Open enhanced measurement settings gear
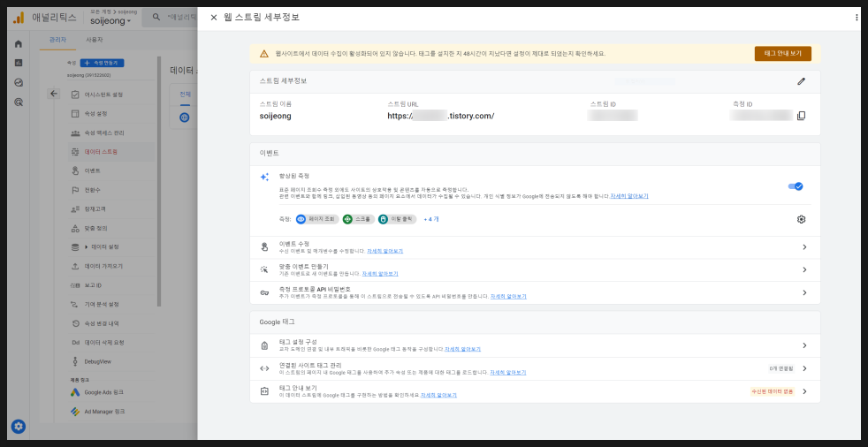This screenshot has height=447, width=868. [801, 219]
